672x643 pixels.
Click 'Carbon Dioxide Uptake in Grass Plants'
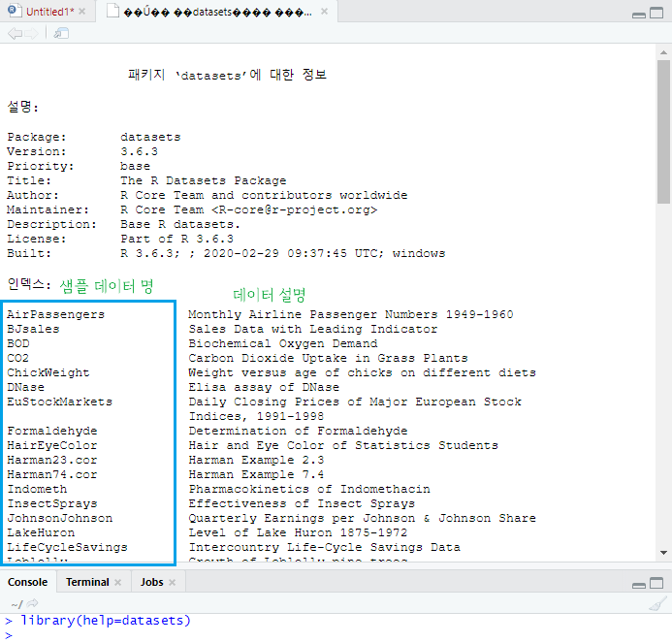(329, 359)
